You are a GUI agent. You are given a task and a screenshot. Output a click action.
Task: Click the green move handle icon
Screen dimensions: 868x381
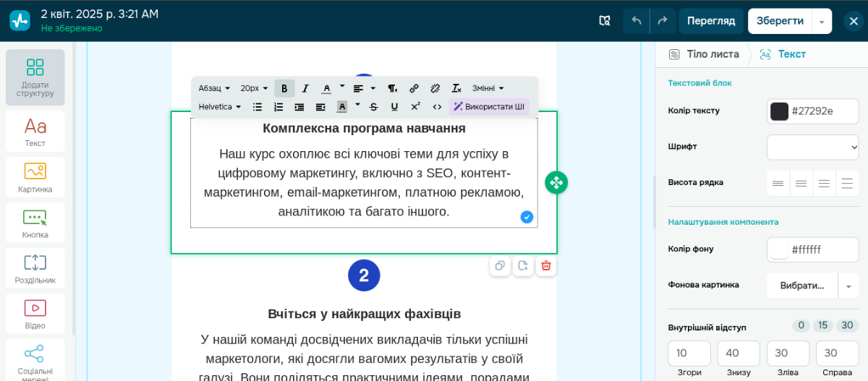coord(556,182)
